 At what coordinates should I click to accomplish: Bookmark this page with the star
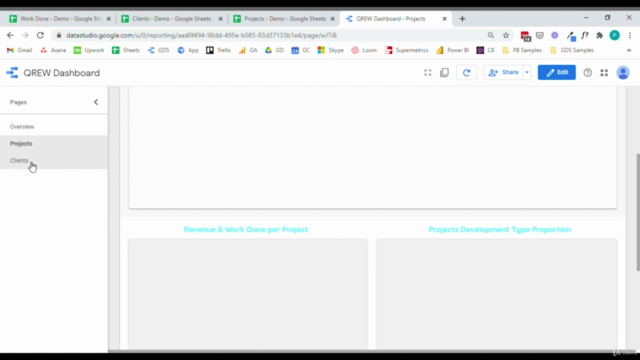click(x=506, y=36)
